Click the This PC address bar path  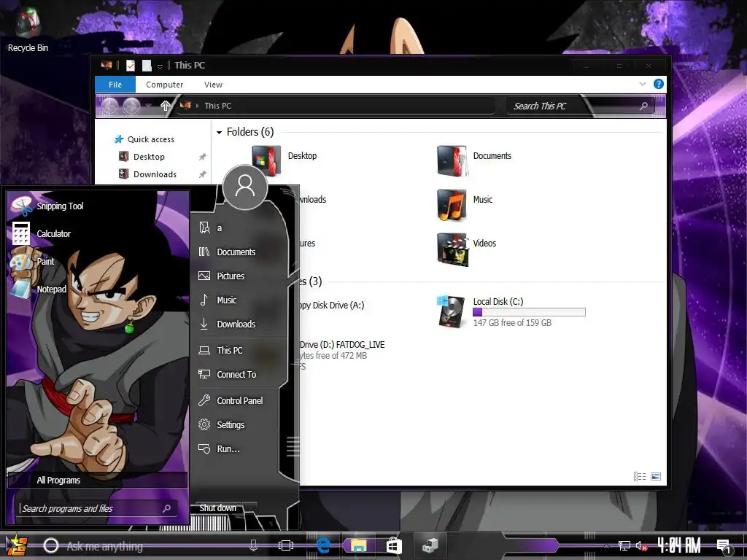pyautogui.click(x=217, y=106)
